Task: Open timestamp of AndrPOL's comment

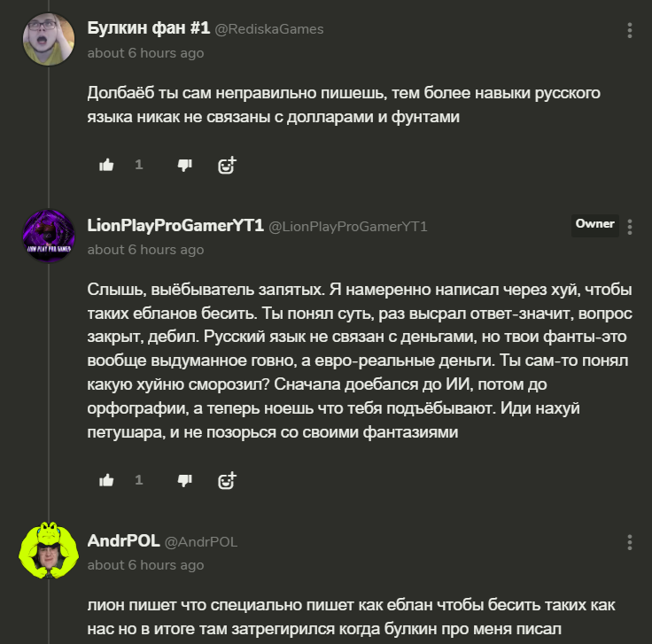Action: click(x=145, y=564)
